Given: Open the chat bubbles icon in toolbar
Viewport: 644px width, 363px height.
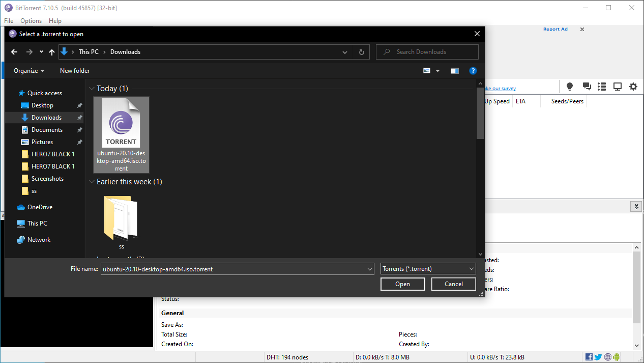Looking at the screenshot, I should (x=587, y=87).
